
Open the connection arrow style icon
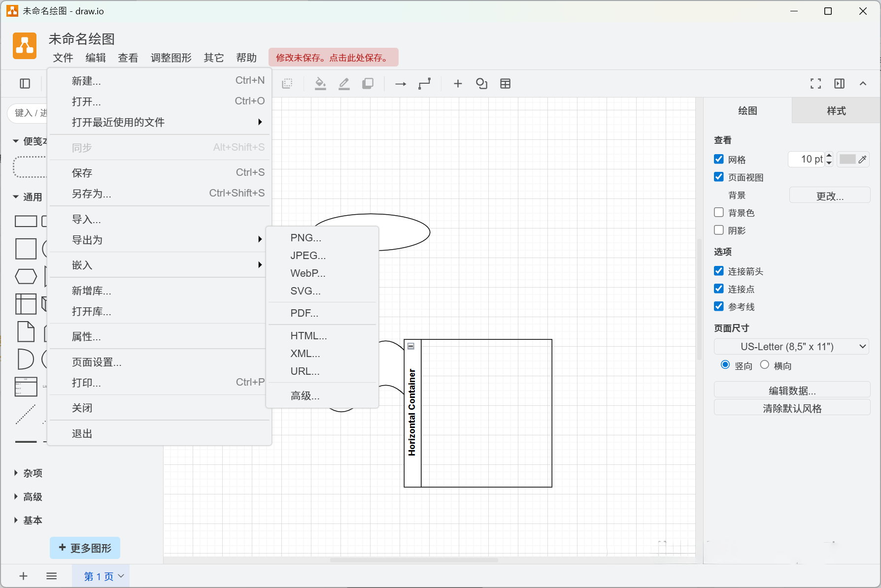click(x=401, y=84)
